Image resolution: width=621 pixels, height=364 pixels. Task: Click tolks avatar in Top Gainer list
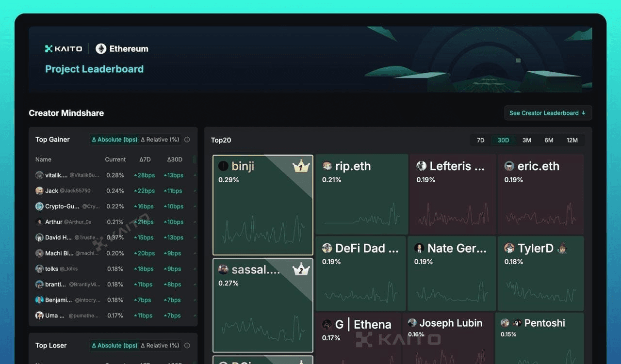pyautogui.click(x=39, y=269)
